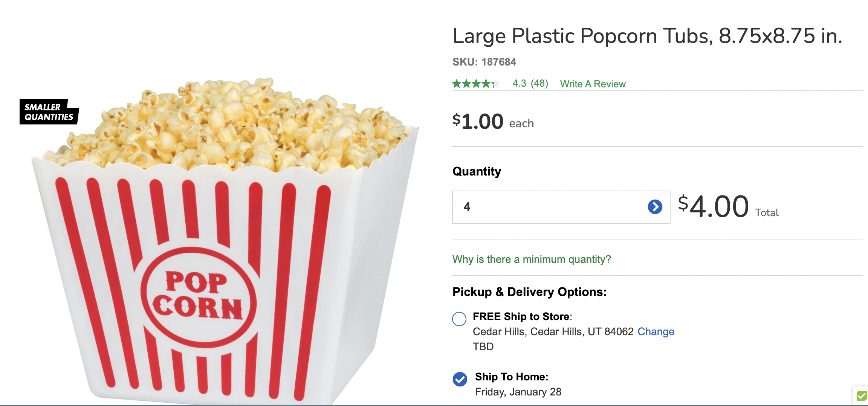Select the FREE Ship to Store option
This screenshot has height=406, width=868.
459,319
